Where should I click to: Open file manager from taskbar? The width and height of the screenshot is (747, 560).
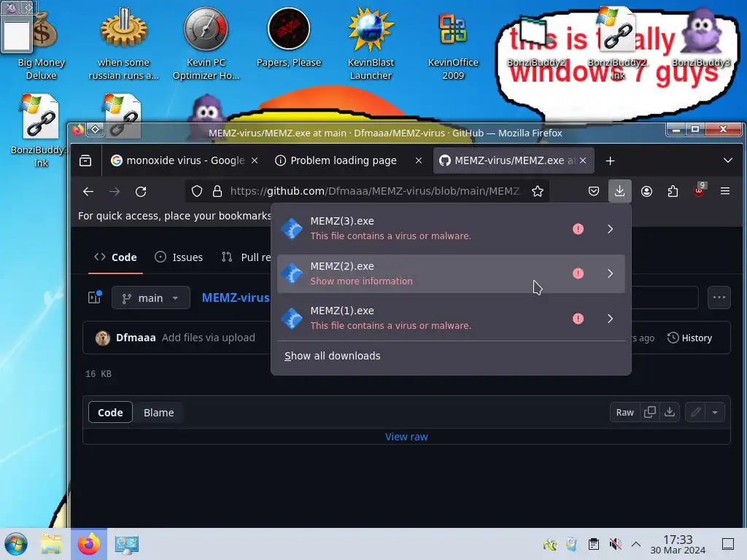tap(51, 544)
